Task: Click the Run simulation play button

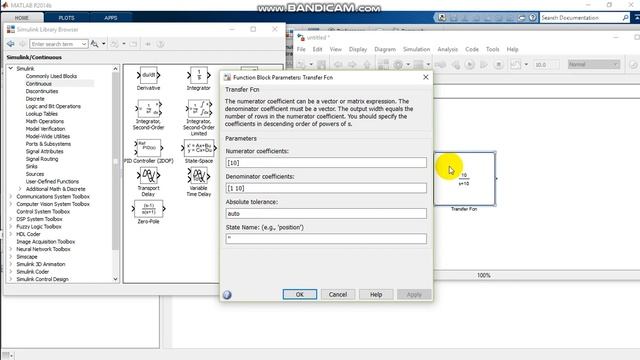Action: pyautogui.click(x=470, y=64)
